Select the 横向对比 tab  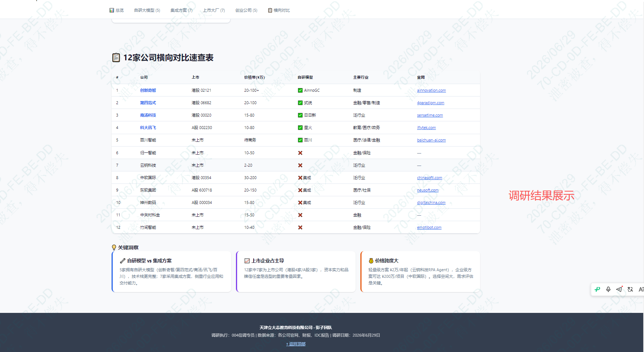[x=279, y=10]
